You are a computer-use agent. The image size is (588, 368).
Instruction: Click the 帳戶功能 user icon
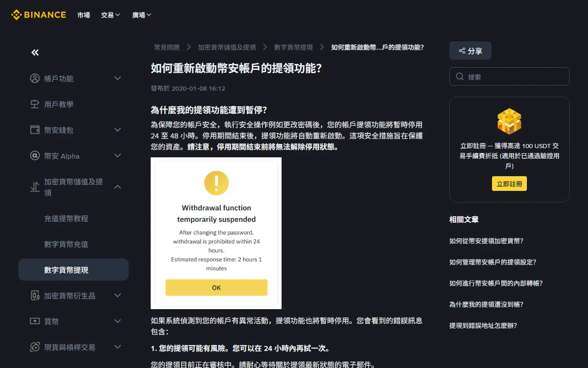(x=35, y=78)
